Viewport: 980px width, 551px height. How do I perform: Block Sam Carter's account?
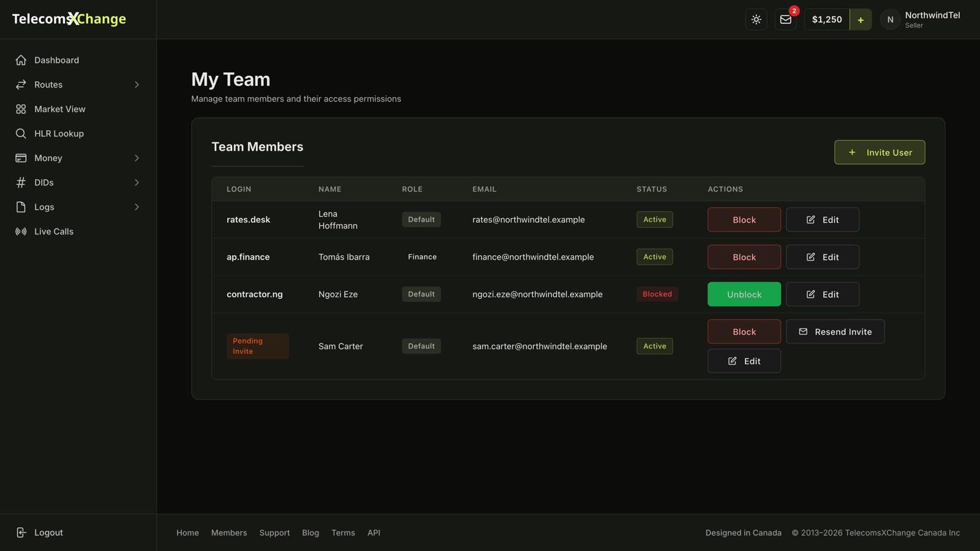[x=744, y=332]
